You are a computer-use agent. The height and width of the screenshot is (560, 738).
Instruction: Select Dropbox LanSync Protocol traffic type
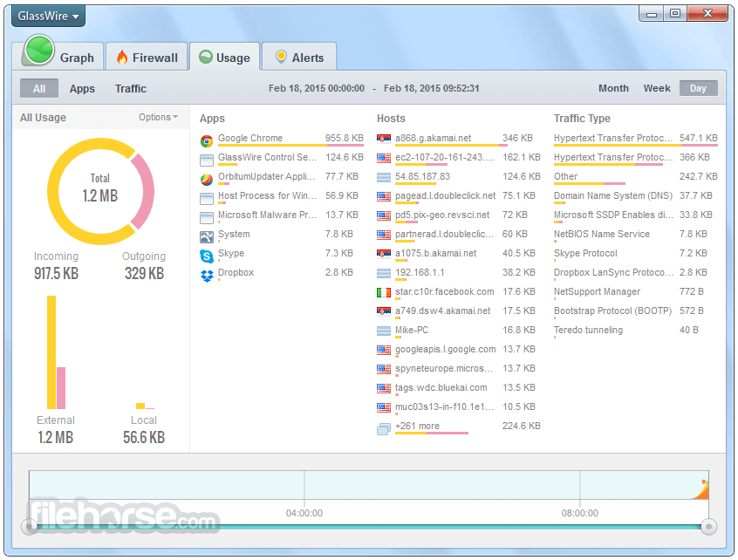pos(636,273)
